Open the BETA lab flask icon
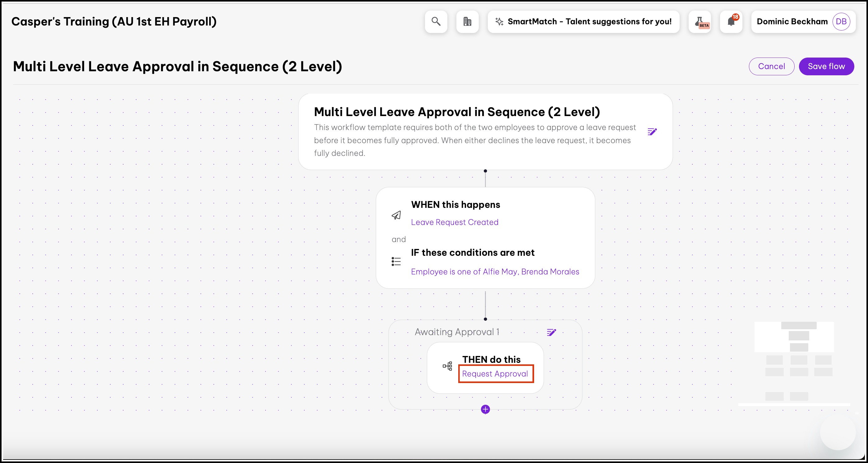The width and height of the screenshot is (868, 463). click(x=700, y=21)
